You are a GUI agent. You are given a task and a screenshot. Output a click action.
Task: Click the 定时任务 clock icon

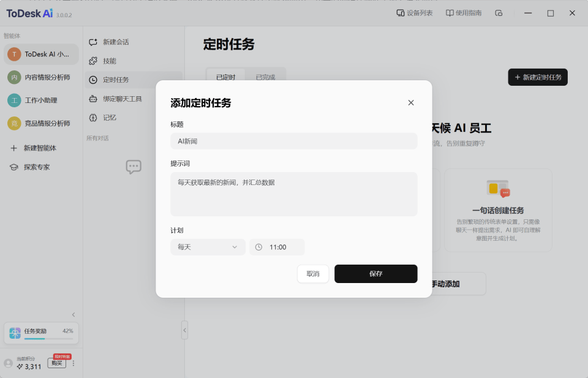pos(93,80)
